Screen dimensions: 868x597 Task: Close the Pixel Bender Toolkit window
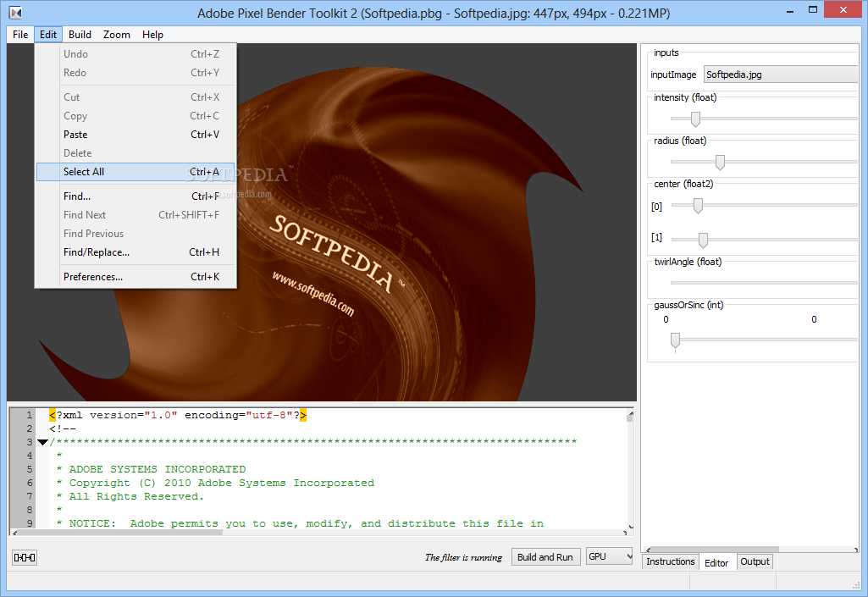pos(843,10)
